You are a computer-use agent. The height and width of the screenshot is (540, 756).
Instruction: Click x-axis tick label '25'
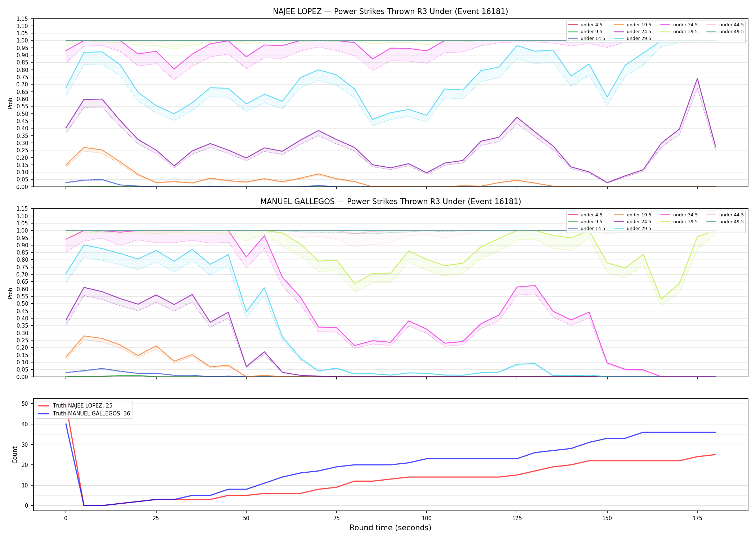156,518
